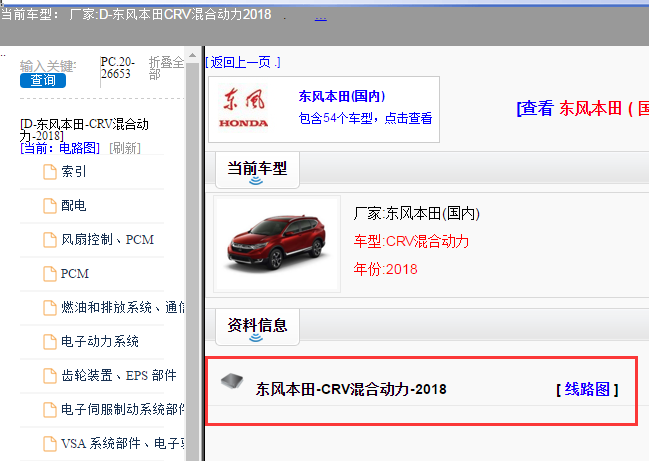The height and width of the screenshot is (461, 649).
Task: Click the red CRV car thumbnail
Action: tap(277, 244)
